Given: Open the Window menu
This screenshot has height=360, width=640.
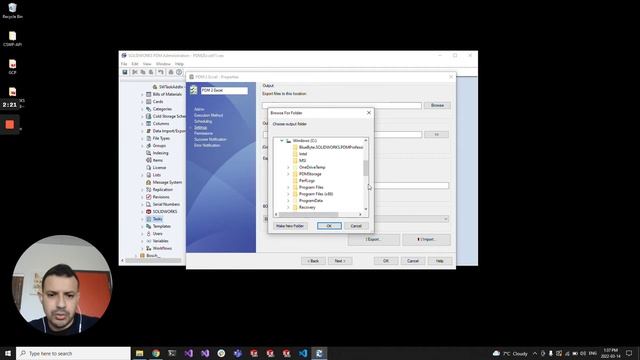Looking at the screenshot, I should pyautogui.click(x=163, y=64).
